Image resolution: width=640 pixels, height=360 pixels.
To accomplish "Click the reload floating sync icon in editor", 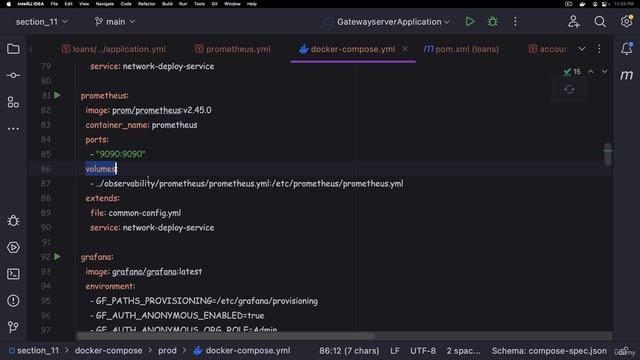I will pos(569,89).
